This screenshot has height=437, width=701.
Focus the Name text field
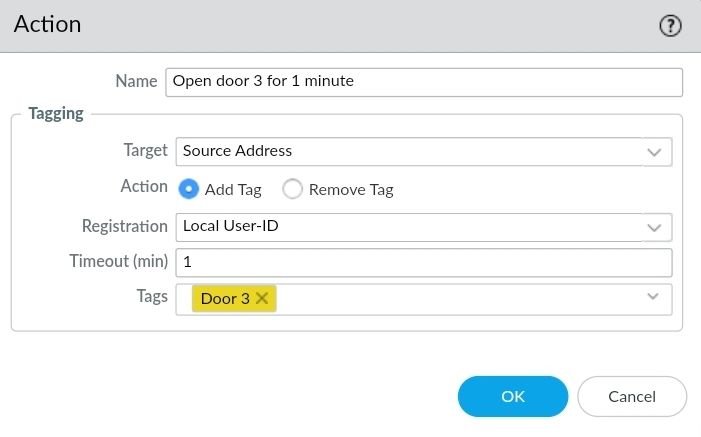(x=423, y=81)
